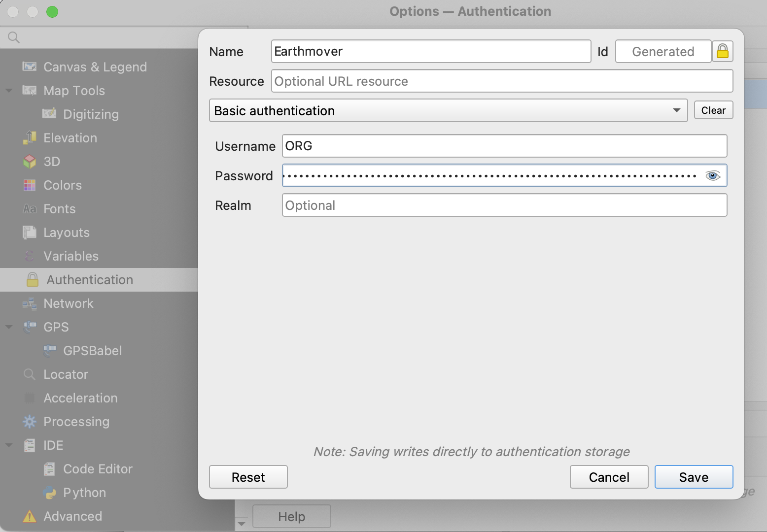Image resolution: width=767 pixels, height=532 pixels.
Task: Open the Basic authentication method dropdown
Action: click(448, 111)
